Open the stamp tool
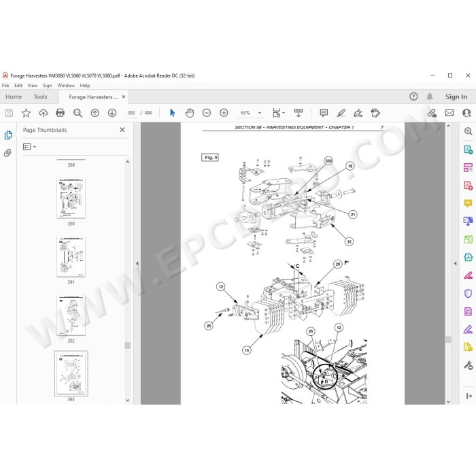This screenshot has height=476, width=476. [x=375, y=113]
